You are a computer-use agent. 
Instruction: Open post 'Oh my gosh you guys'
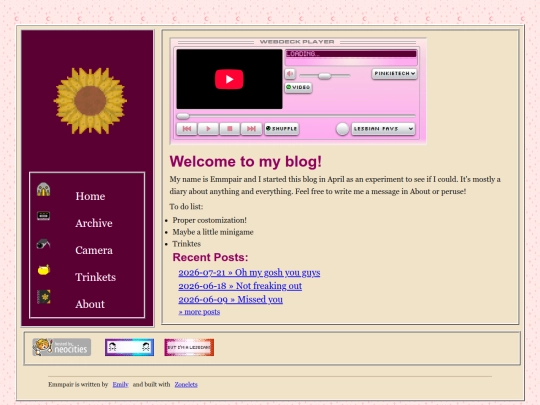249,273
